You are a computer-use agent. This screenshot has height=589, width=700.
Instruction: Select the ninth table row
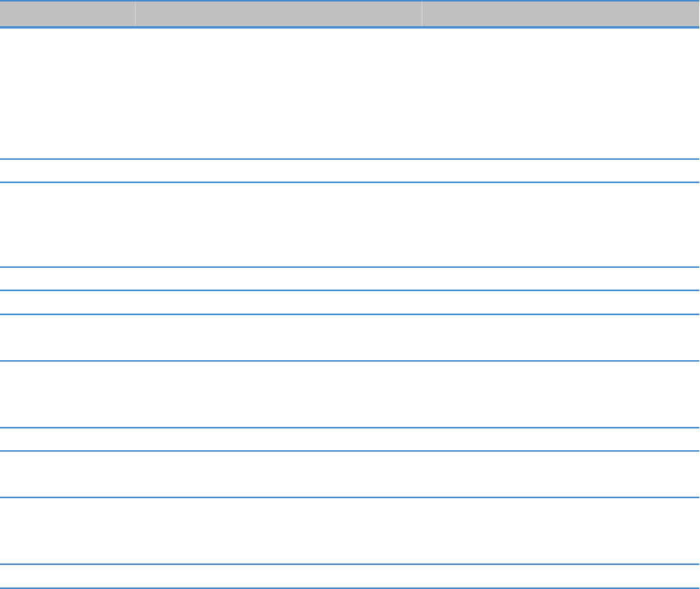click(x=350, y=474)
